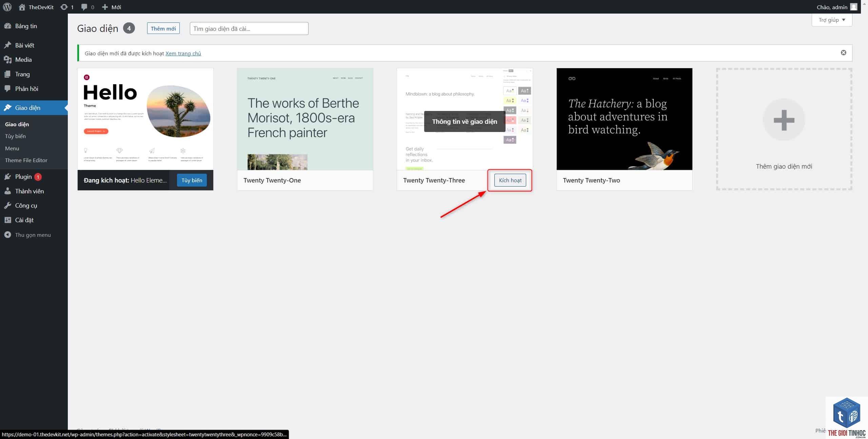Click the large plus icon to add theme
The height and width of the screenshot is (439, 868).
784,120
